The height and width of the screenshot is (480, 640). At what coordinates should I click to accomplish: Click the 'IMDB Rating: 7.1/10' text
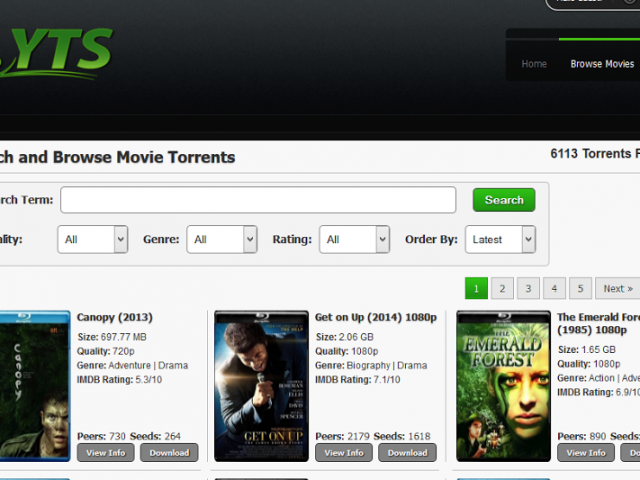pyautogui.click(x=358, y=380)
